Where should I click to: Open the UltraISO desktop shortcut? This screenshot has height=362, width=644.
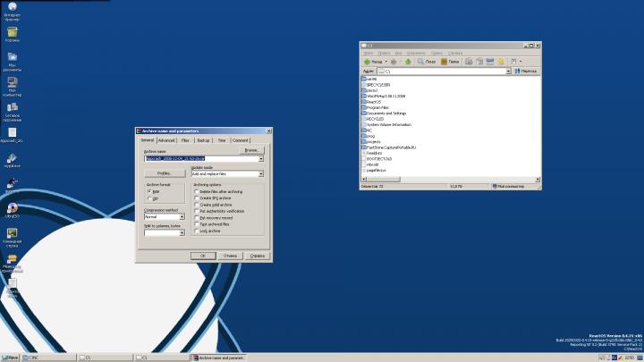[13, 207]
